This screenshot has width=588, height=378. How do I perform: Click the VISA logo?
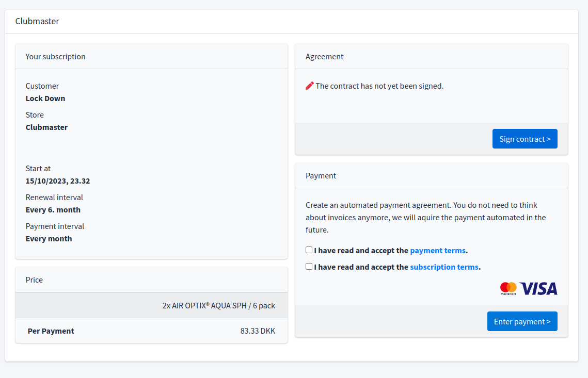(x=539, y=288)
